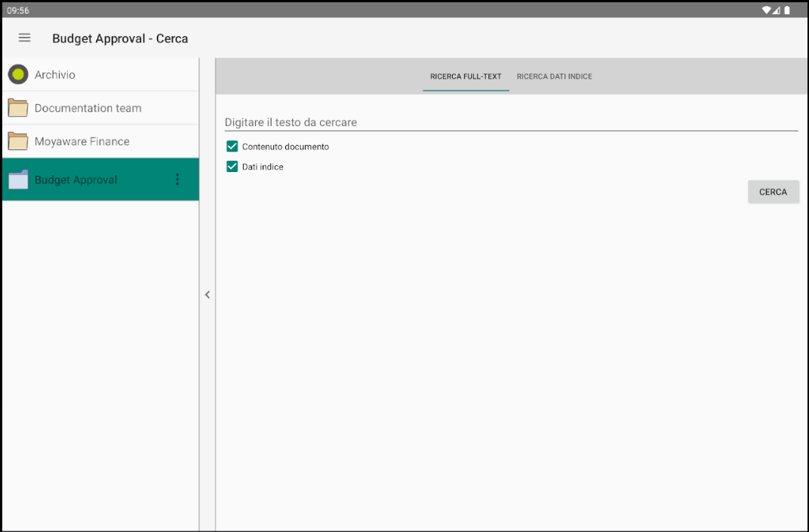Tap the battery icon in status bar

pos(787,10)
